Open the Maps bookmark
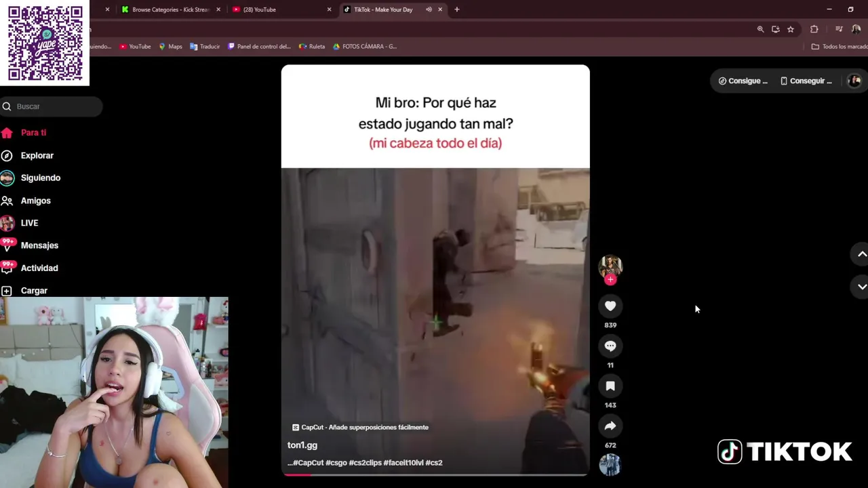This screenshot has height=488, width=868. (x=170, y=47)
